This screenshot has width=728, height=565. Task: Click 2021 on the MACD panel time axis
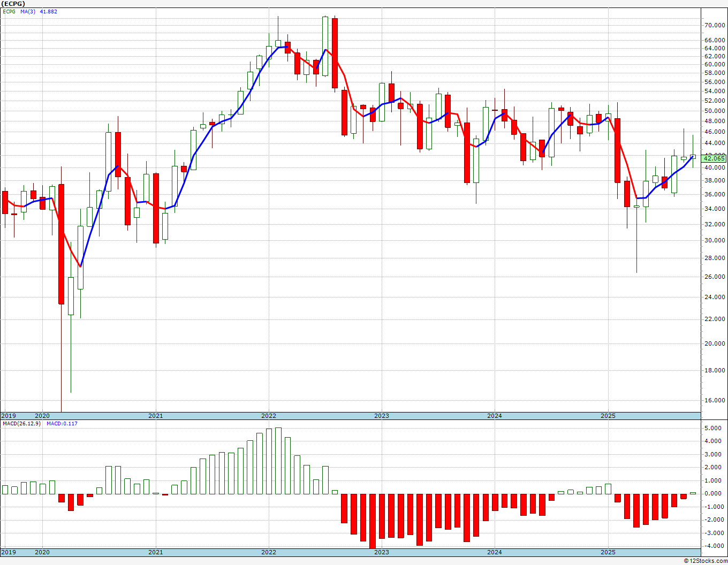tap(156, 552)
